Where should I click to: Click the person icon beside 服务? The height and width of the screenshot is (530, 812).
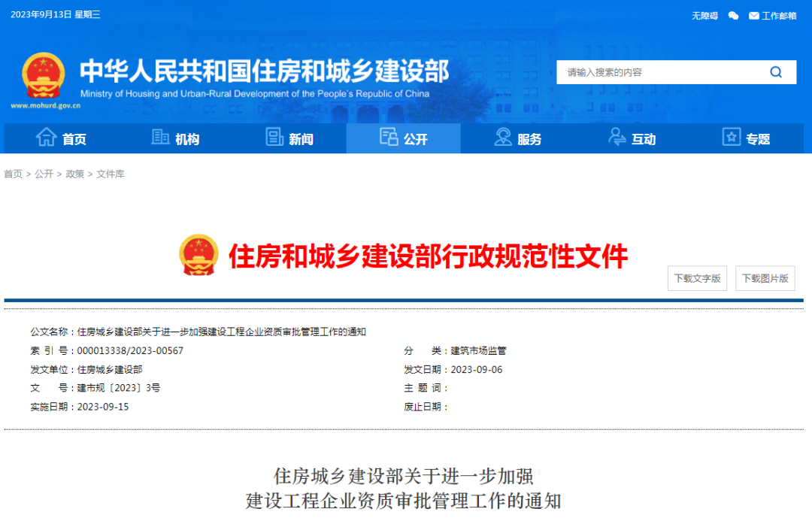(x=503, y=137)
